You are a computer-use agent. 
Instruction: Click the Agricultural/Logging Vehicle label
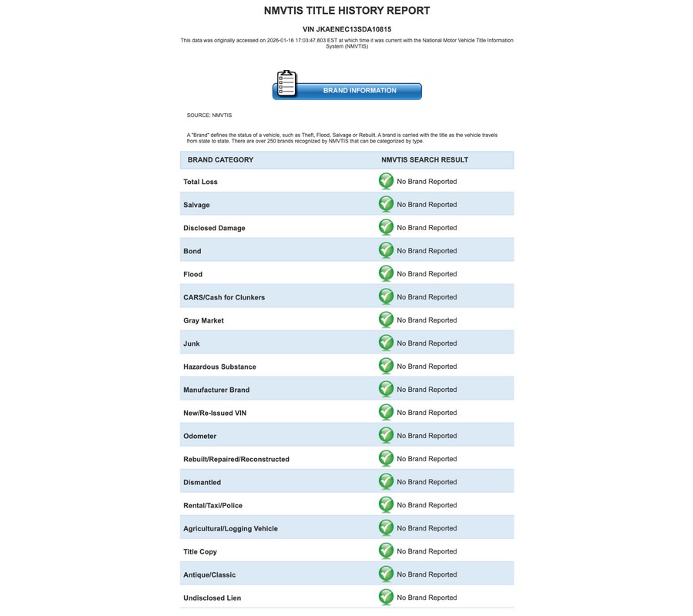click(231, 528)
